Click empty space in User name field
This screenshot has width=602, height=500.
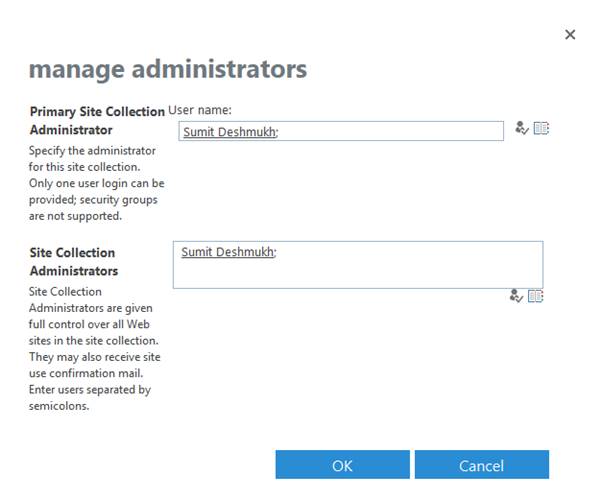click(400, 131)
